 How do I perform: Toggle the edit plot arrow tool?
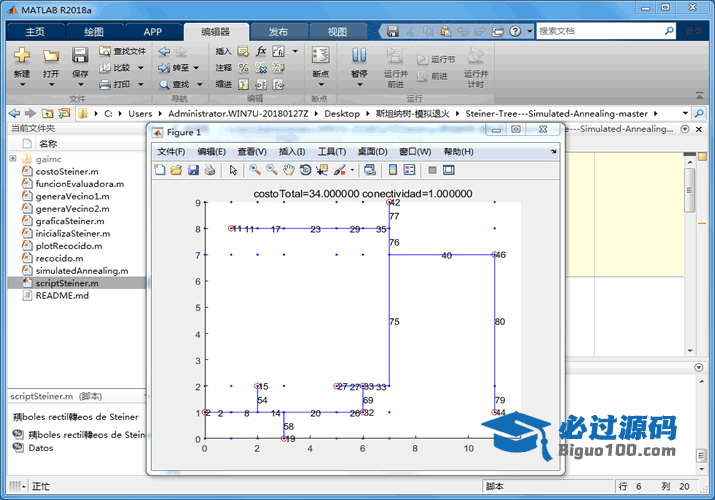click(233, 170)
